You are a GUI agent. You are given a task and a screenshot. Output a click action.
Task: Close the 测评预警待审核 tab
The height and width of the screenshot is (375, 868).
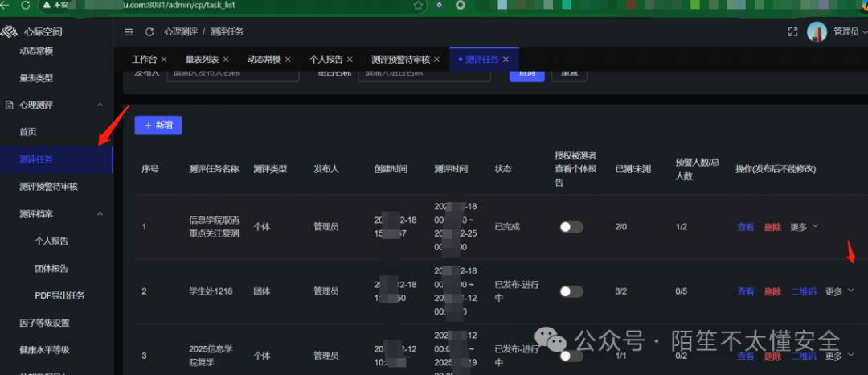pos(436,60)
